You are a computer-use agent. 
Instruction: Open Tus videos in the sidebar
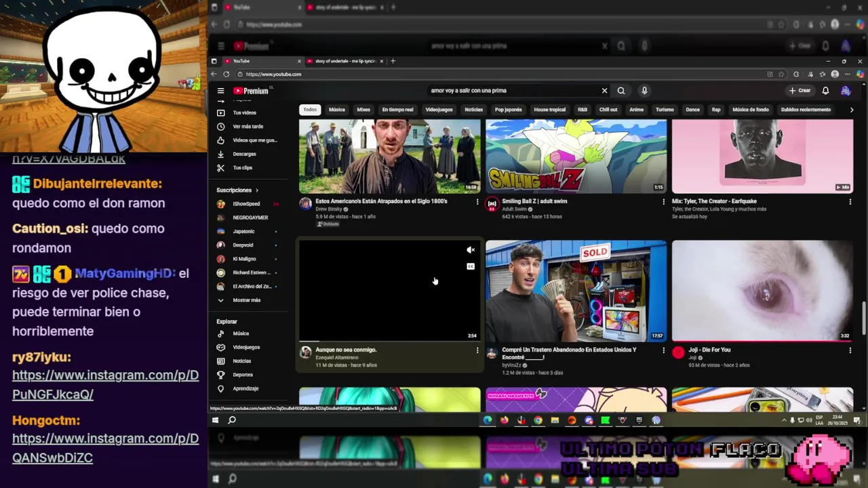tap(245, 113)
